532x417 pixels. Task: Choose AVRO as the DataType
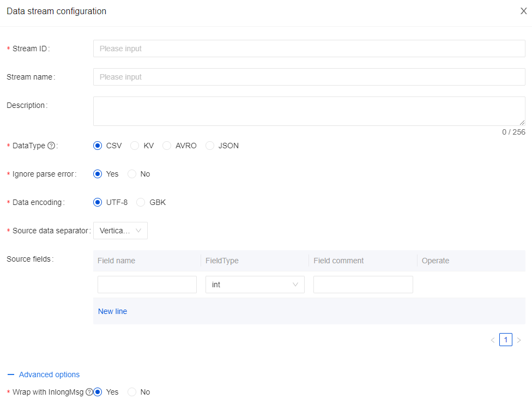pyautogui.click(x=167, y=146)
